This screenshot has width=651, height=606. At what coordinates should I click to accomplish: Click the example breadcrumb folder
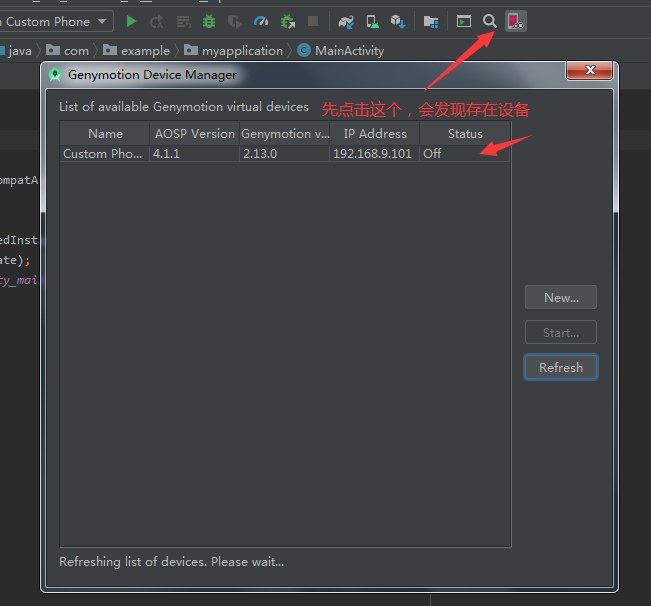(137, 51)
